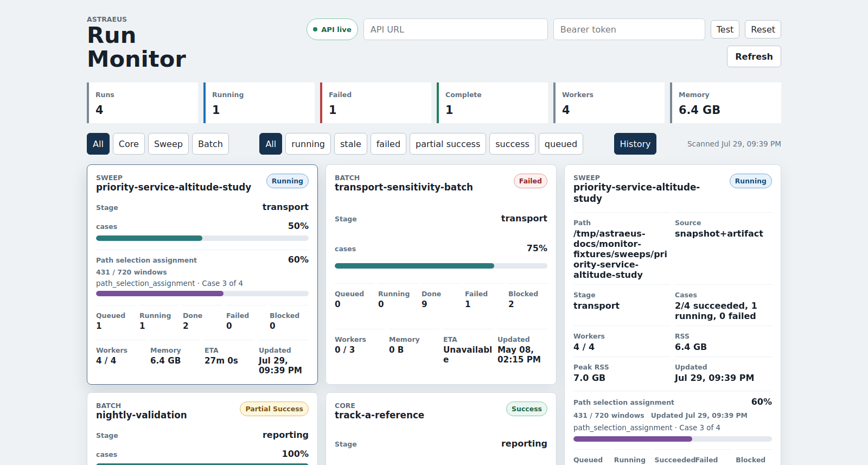Click '2/4 succeeded, 1 running, 0 failed'
The width and height of the screenshot is (868, 465).
[716, 311]
